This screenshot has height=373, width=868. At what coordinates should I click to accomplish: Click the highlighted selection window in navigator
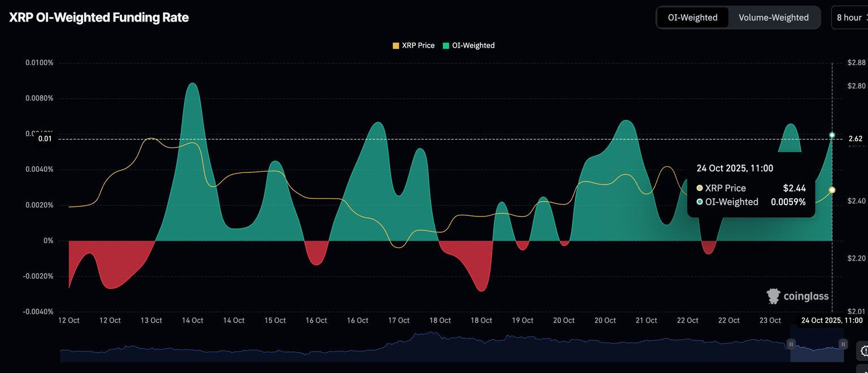[x=817, y=351]
